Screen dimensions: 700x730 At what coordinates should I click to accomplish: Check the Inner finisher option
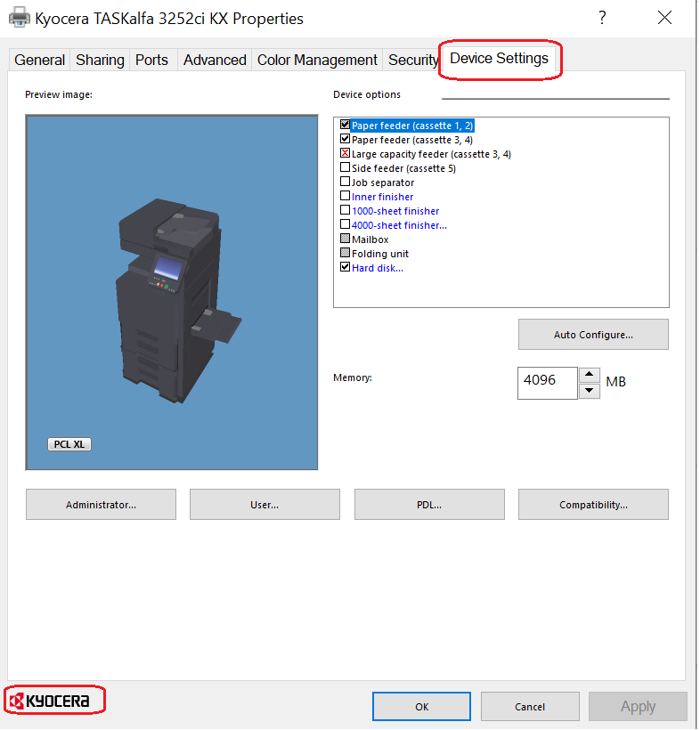[x=346, y=197]
